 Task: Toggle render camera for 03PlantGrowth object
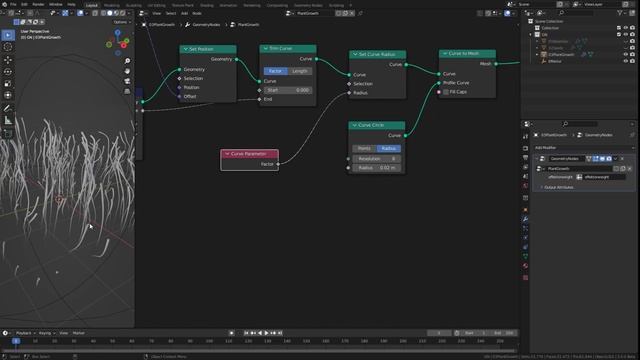click(x=632, y=54)
